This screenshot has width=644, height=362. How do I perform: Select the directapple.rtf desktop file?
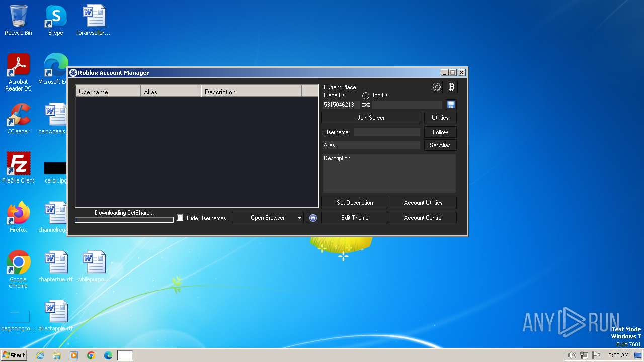tap(55, 316)
